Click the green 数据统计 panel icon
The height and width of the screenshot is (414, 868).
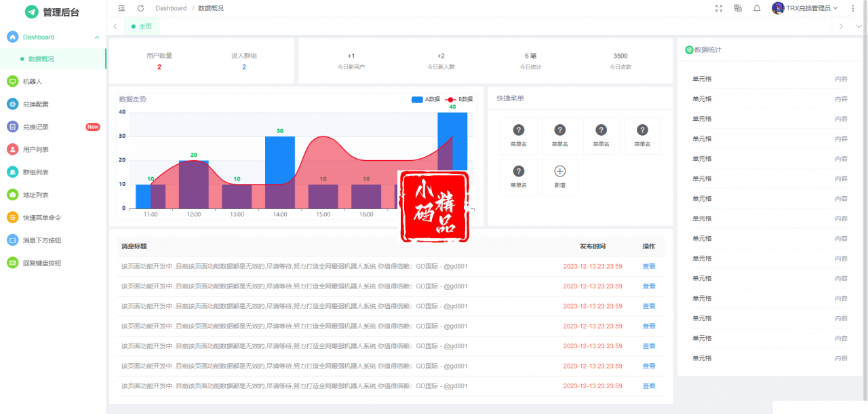point(689,50)
